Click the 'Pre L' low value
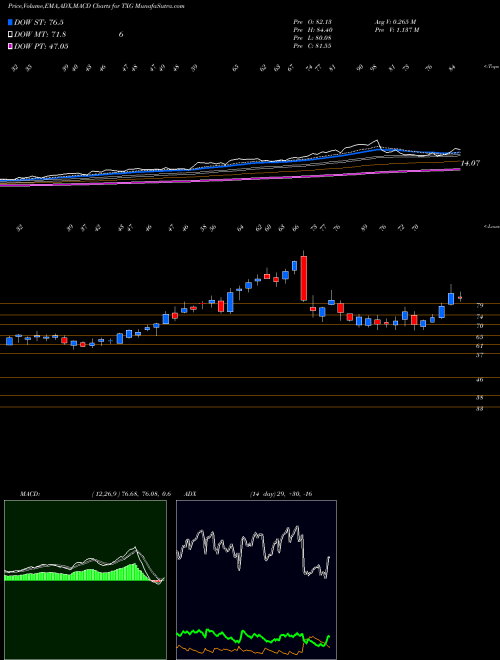 coord(313,38)
